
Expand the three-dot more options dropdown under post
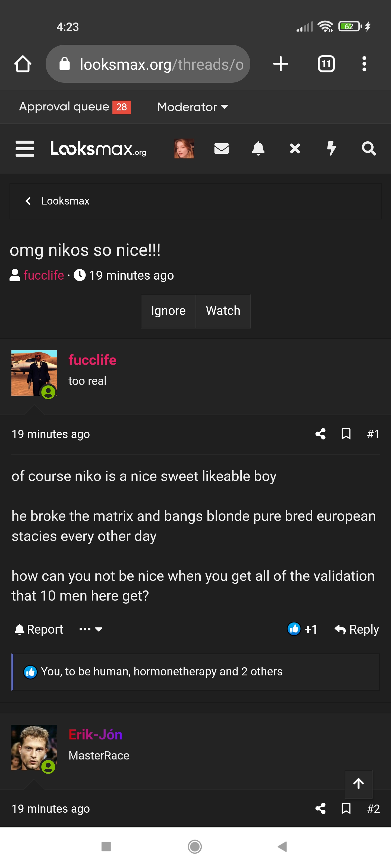pos(90,629)
